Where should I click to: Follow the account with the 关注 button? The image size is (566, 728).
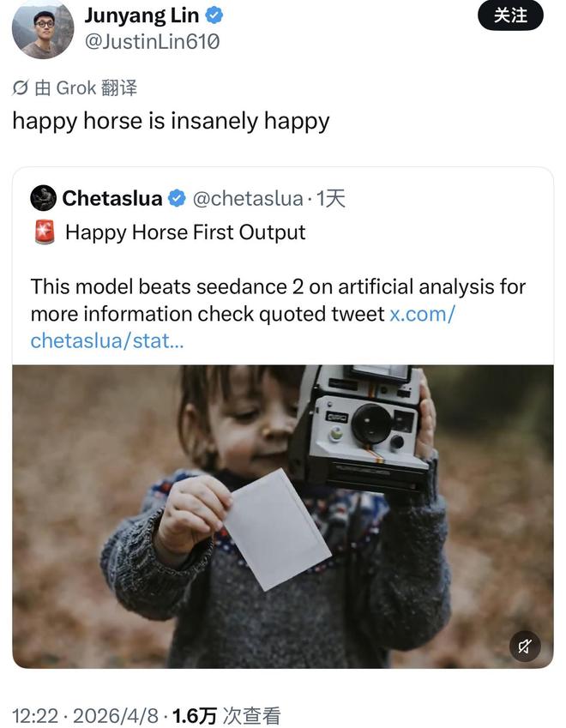click(x=510, y=15)
